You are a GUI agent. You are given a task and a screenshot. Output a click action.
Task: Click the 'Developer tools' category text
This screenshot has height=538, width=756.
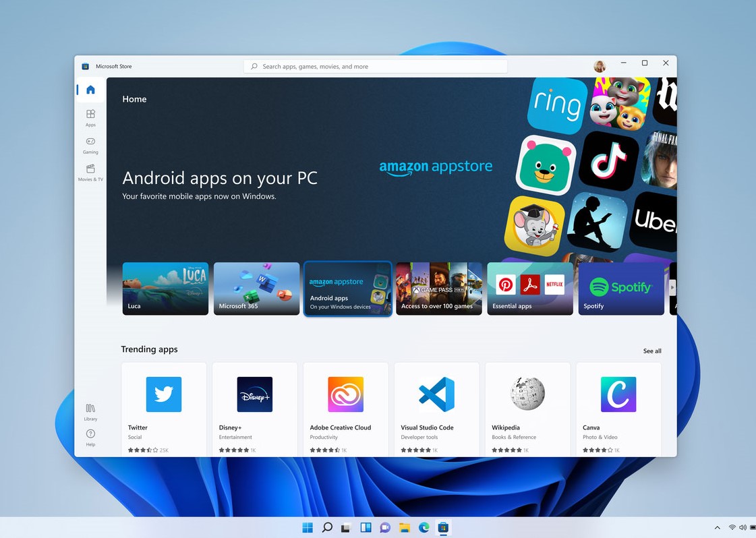click(x=419, y=438)
